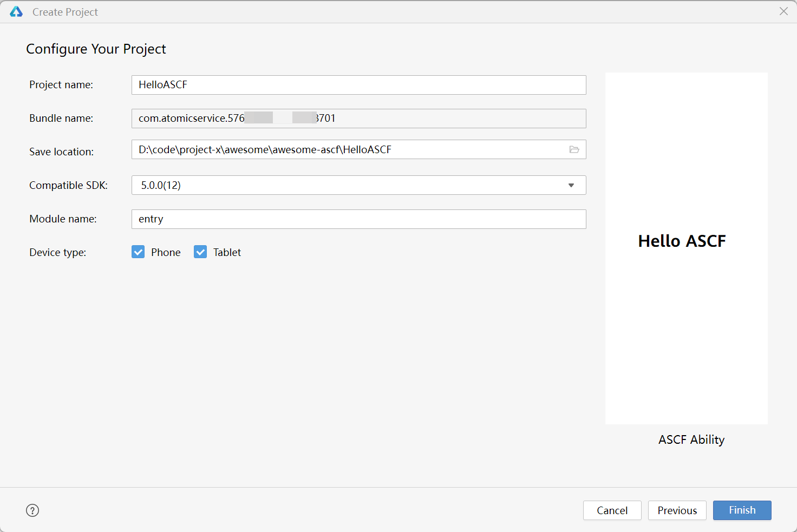Click the "Save location:" label
The width and height of the screenshot is (797, 532).
(x=61, y=152)
